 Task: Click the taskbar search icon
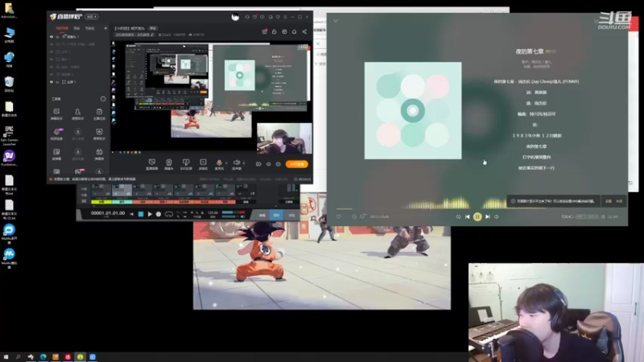[x=18, y=357]
